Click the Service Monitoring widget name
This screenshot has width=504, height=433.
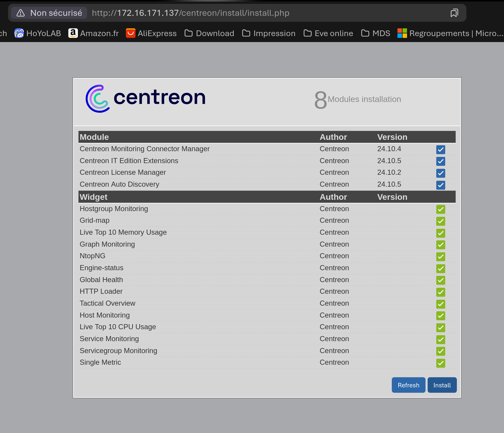[x=109, y=339]
